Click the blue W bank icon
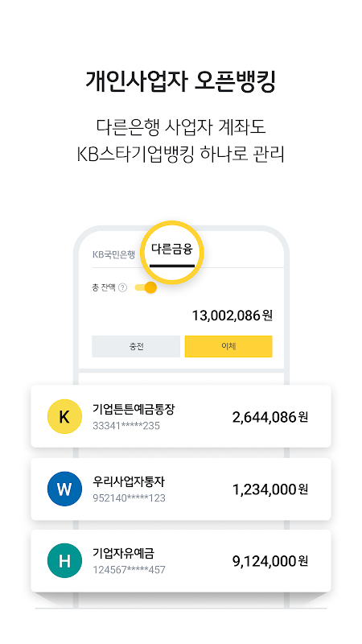Image resolution: width=362 pixels, height=644 pixels. coord(64,489)
